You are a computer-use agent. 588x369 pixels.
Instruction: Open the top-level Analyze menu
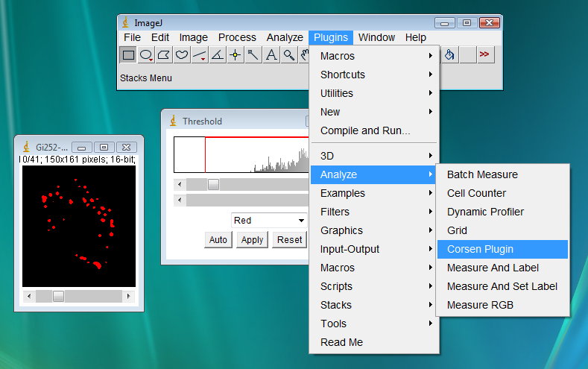(x=285, y=37)
